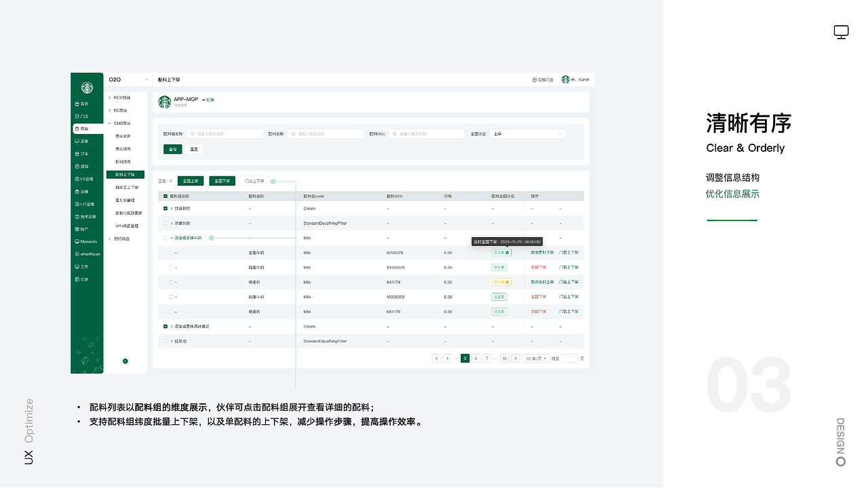868x488 pixels.
Task: Click the green 全国下架 batch button
Action: [222, 181]
